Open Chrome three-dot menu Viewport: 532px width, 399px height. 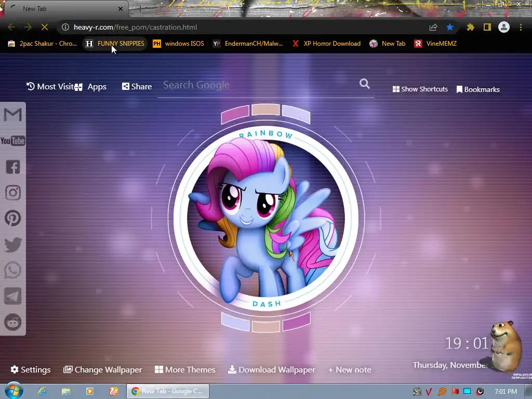pos(521,27)
